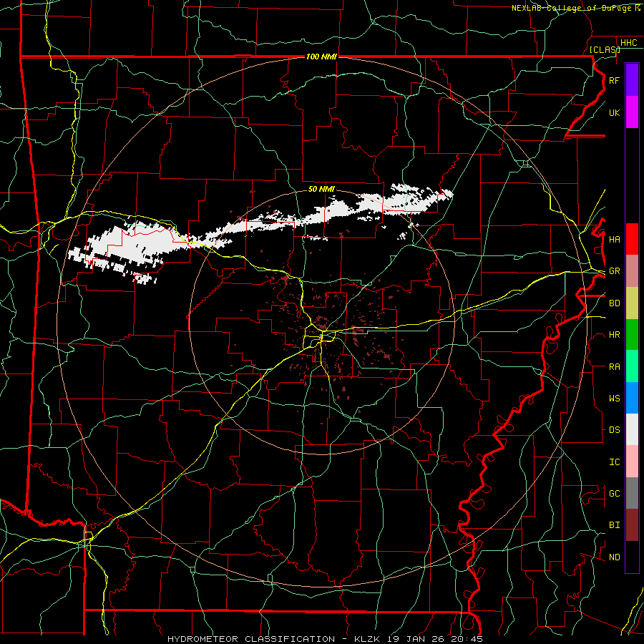Click the IC legend label
The width and height of the screenshot is (644, 644).
click(614, 462)
